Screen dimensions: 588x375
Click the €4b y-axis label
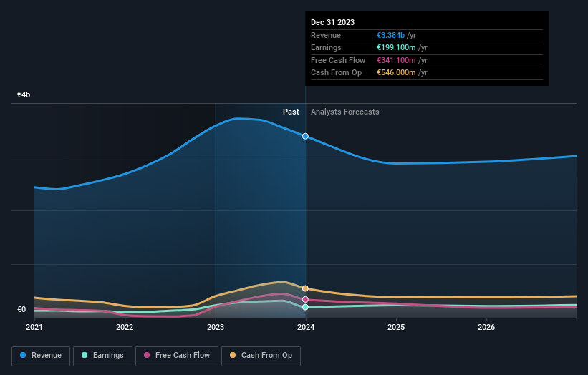[24, 94]
